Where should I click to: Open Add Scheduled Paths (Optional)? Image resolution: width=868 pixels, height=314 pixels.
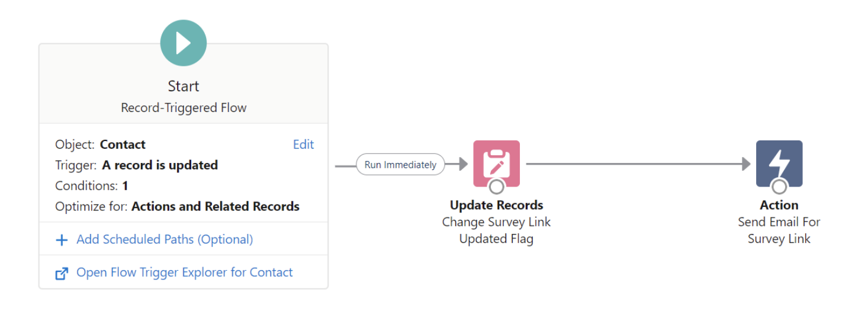[x=165, y=239]
